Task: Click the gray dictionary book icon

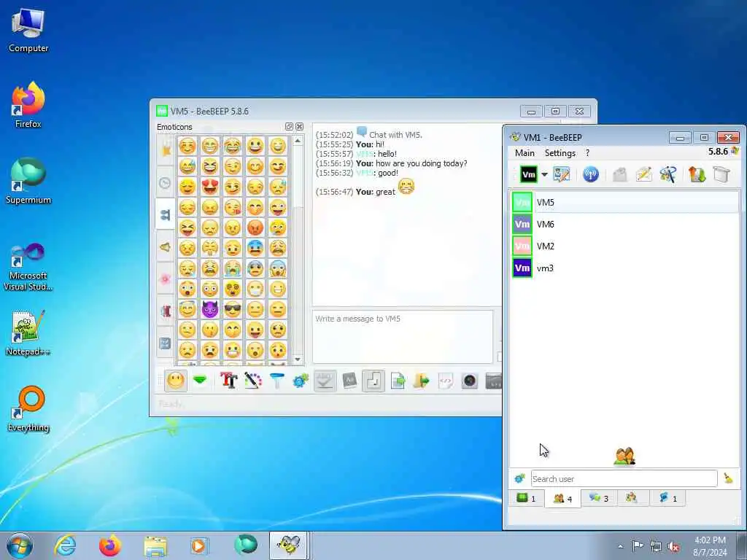Action: click(x=349, y=381)
